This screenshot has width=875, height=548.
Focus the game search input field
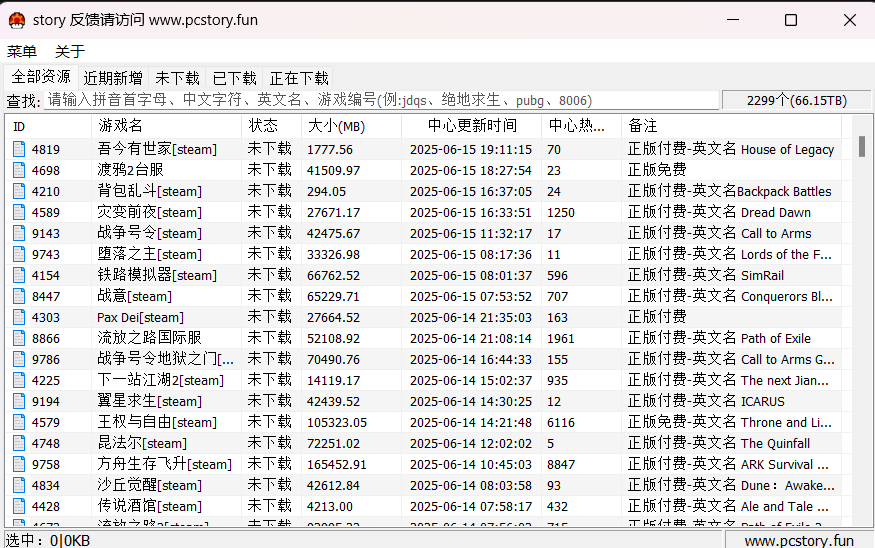tap(381, 100)
